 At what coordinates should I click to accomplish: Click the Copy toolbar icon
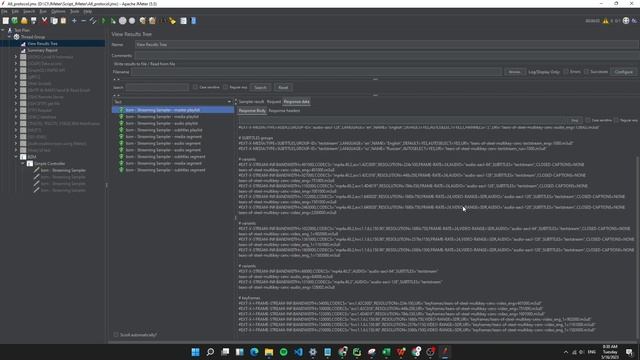click(54, 20)
